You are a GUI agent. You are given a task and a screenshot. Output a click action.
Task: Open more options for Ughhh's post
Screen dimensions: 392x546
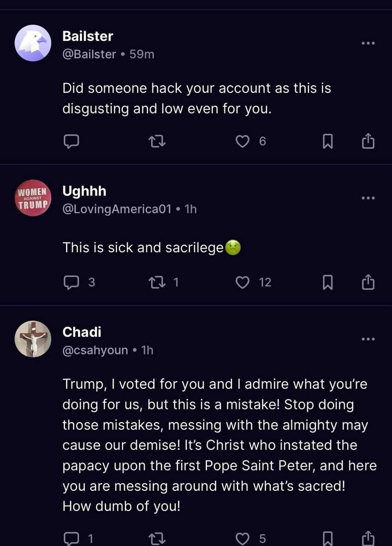(368, 198)
